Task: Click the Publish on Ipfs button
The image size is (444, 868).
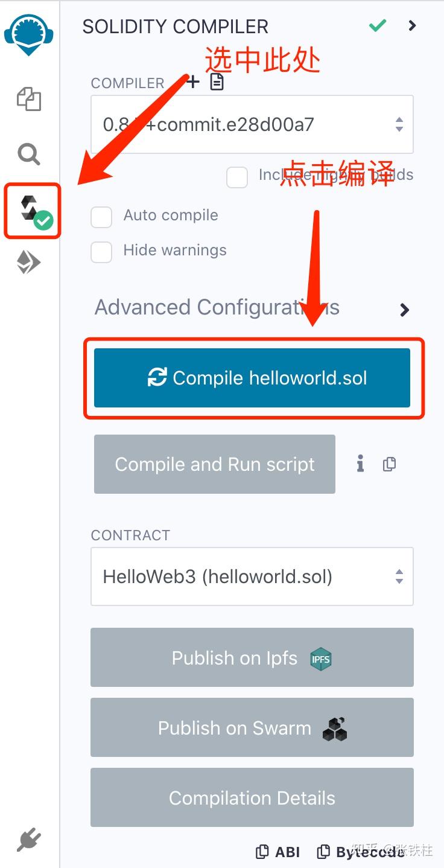Action: click(252, 657)
